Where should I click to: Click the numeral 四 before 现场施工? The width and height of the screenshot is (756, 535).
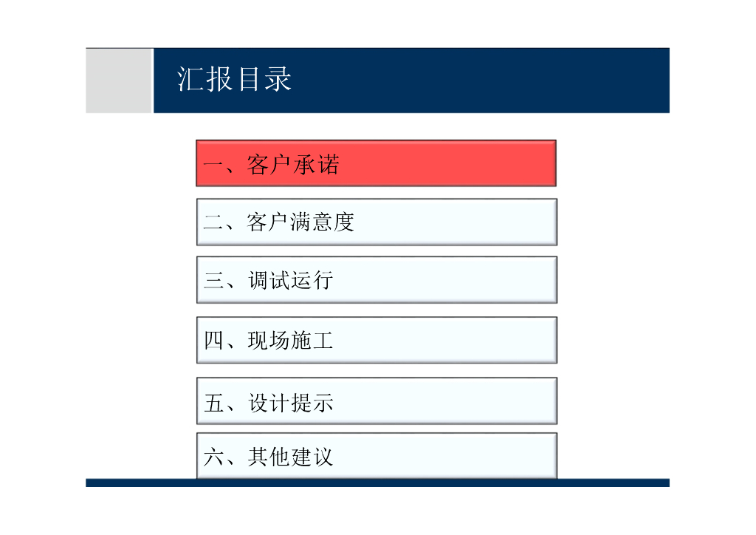(x=213, y=341)
